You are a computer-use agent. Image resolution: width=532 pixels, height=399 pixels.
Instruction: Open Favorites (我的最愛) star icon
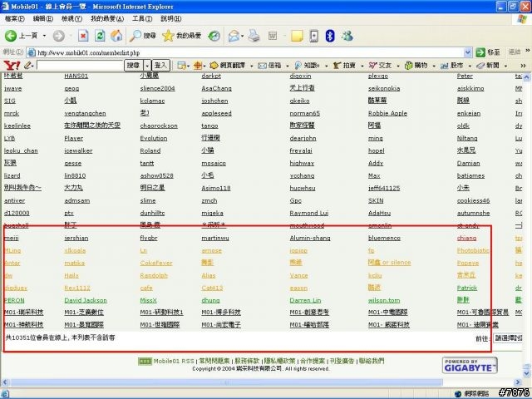click(181, 36)
